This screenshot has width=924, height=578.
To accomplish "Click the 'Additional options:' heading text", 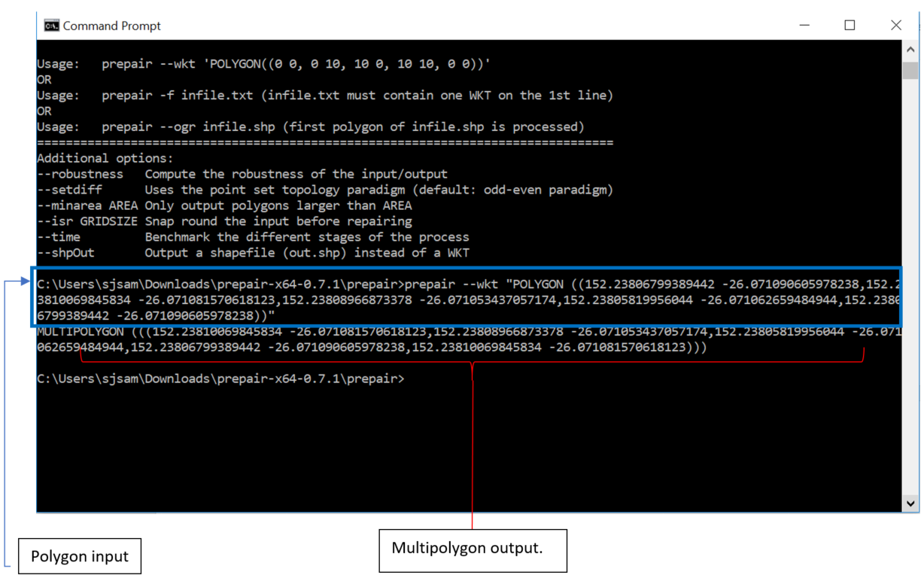I will (105, 158).
